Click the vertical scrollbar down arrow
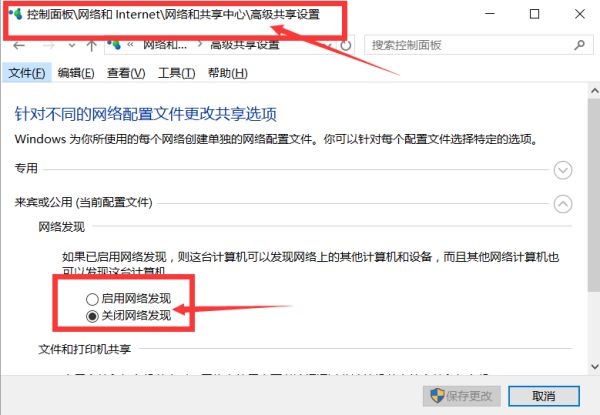Viewport: 600px width, 415px height. [594, 366]
